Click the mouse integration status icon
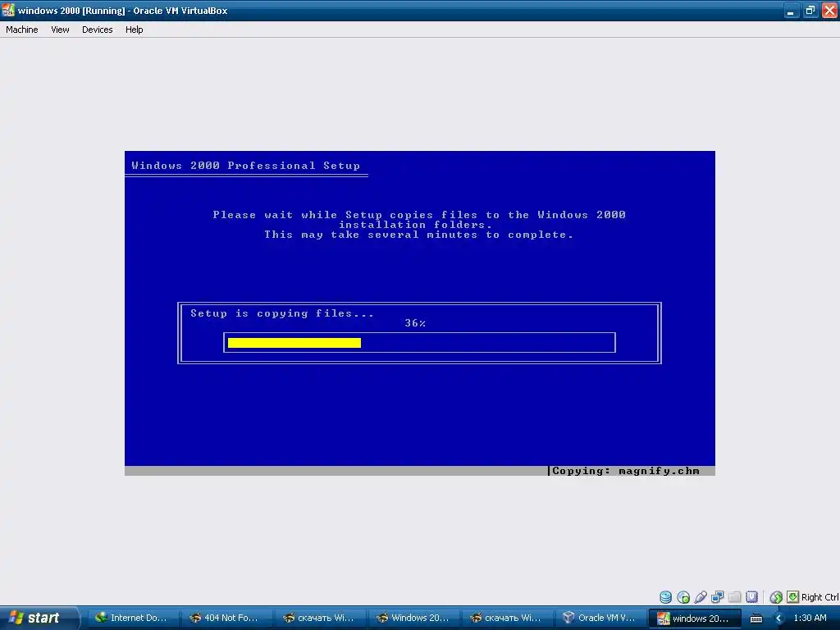The width and height of the screenshot is (840, 630). pyautogui.click(x=776, y=597)
